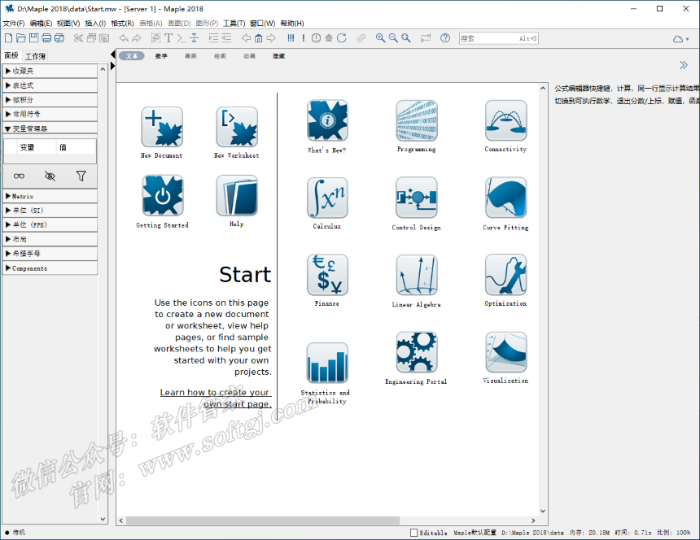Click the cut scissors icon
700x540 pixels.
[79, 38]
